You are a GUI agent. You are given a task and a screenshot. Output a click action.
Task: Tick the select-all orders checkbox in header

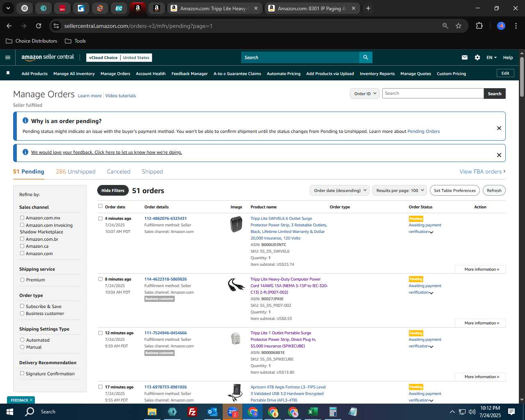(x=100, y=206)
